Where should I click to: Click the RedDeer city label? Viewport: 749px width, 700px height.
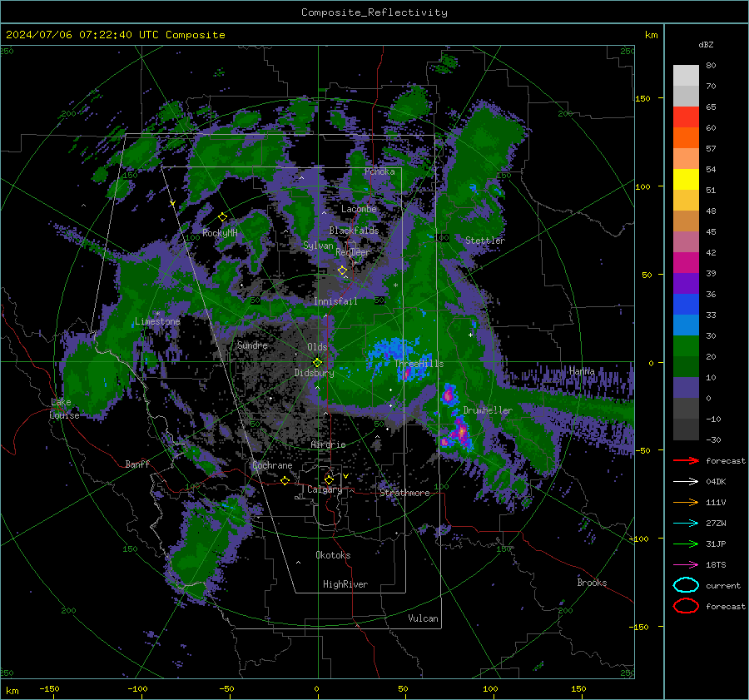coord(353,252)
